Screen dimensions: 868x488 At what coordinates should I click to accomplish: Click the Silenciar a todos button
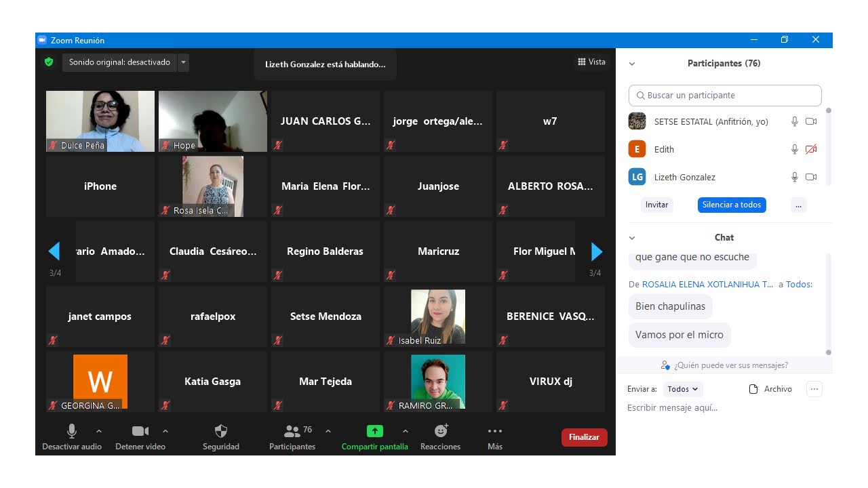[x=732, y=205]
